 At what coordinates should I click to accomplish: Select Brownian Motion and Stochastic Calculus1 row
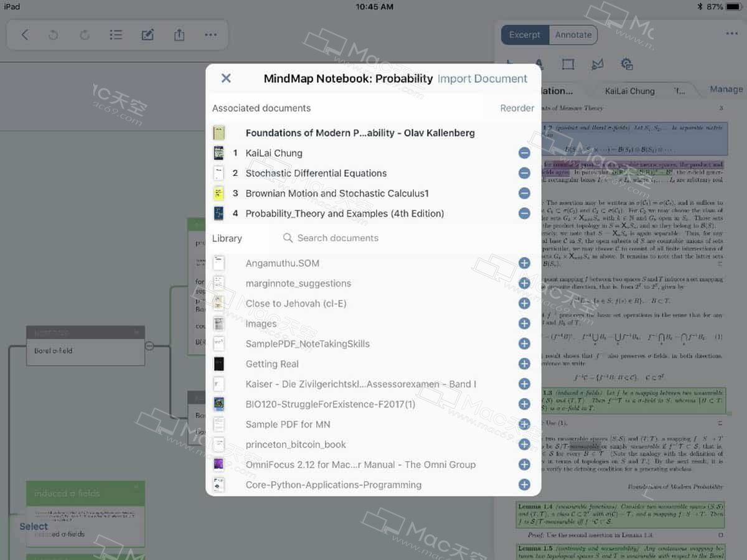[x=374, y=194]
